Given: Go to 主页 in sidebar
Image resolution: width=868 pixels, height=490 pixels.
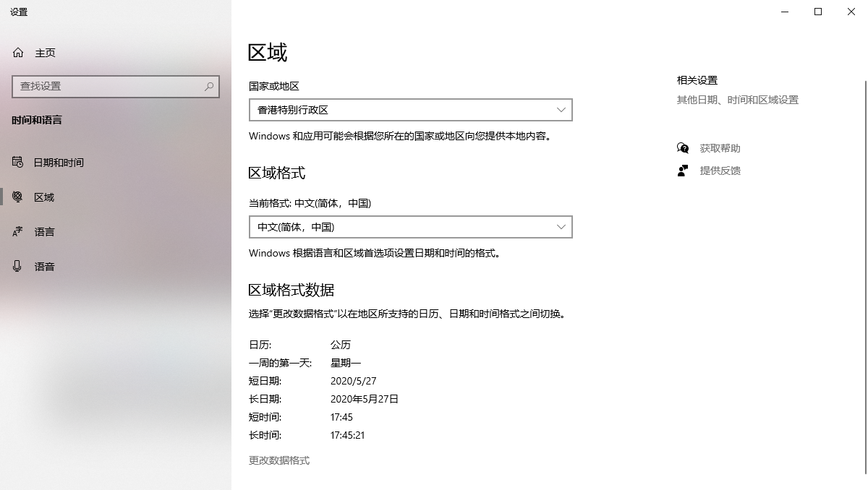Looking at the screenshot, I should coord(116,53).
